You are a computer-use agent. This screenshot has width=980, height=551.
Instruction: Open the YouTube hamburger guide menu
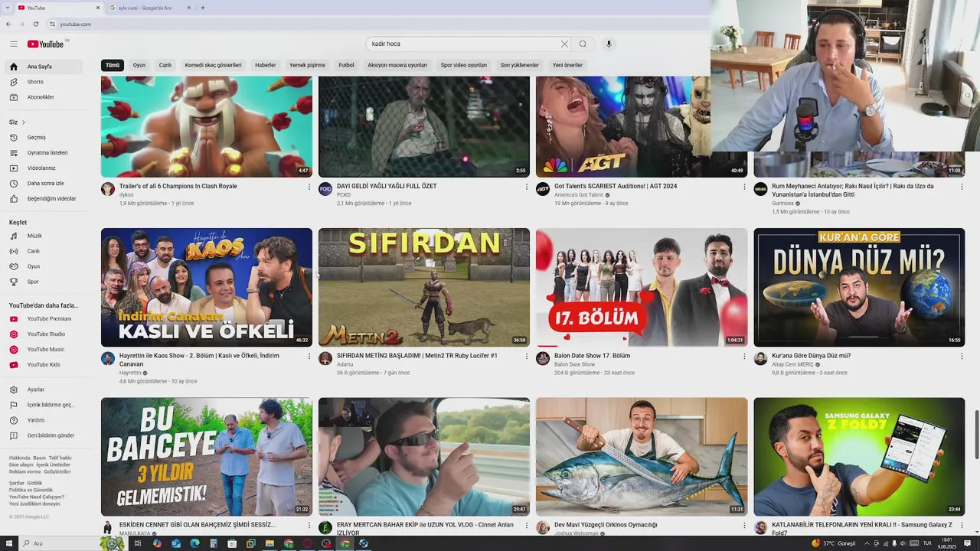coord(13,44)
